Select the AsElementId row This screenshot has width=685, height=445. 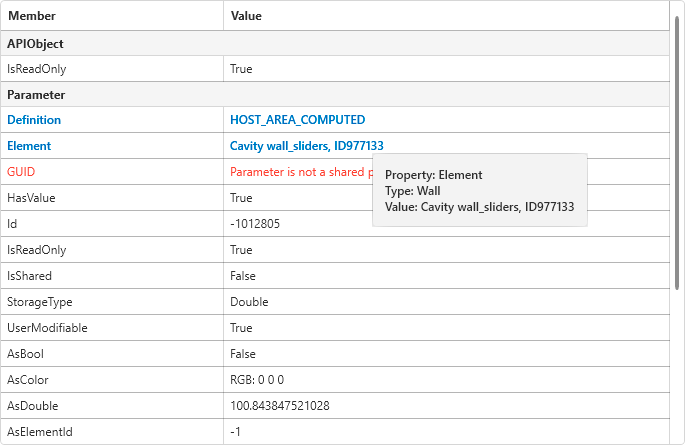[40, 432]
